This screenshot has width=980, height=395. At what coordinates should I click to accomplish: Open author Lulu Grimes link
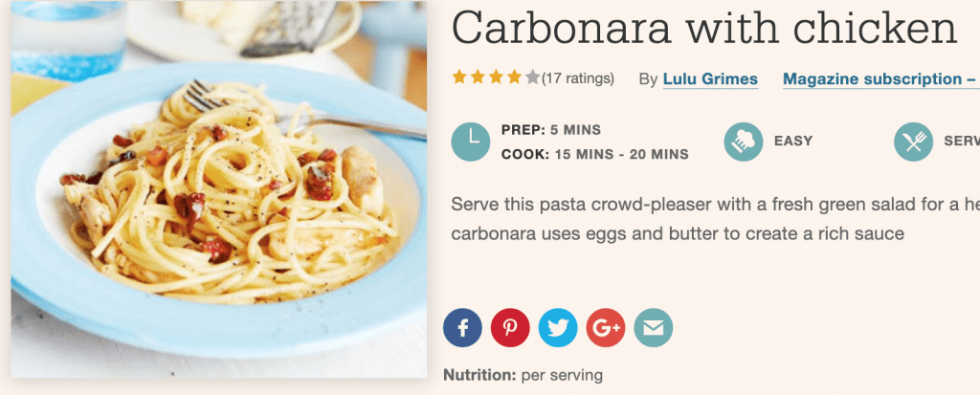coord(710,79)
